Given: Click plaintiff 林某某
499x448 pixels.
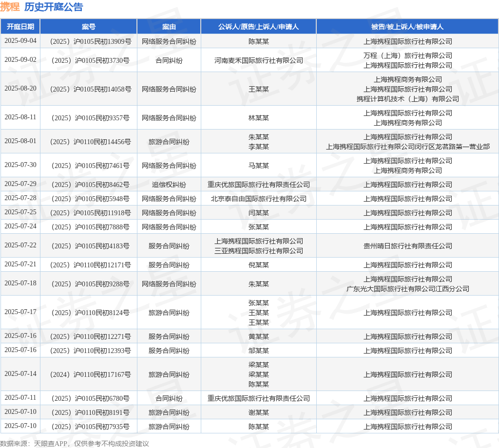Looking at the screenshot, I should click(258, 118).
